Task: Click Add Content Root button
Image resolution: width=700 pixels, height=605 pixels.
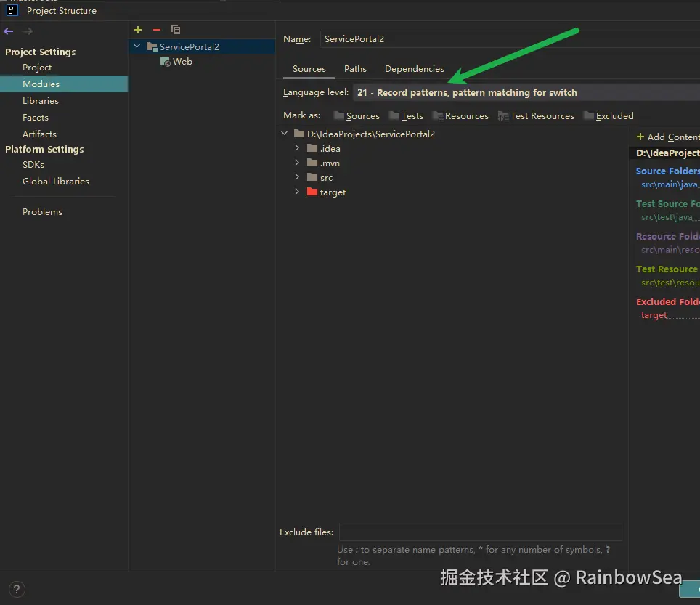Action: tap(667, 137)
